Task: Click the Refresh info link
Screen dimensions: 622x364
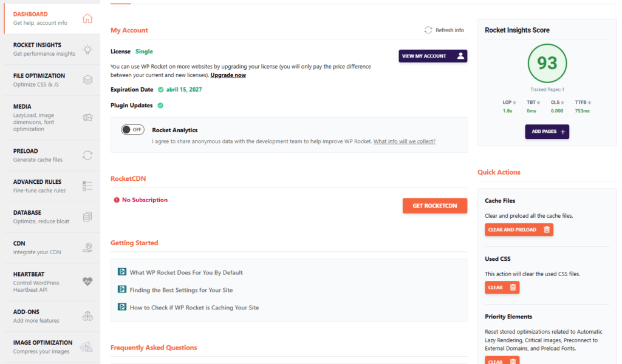Action: click(444, 30)
